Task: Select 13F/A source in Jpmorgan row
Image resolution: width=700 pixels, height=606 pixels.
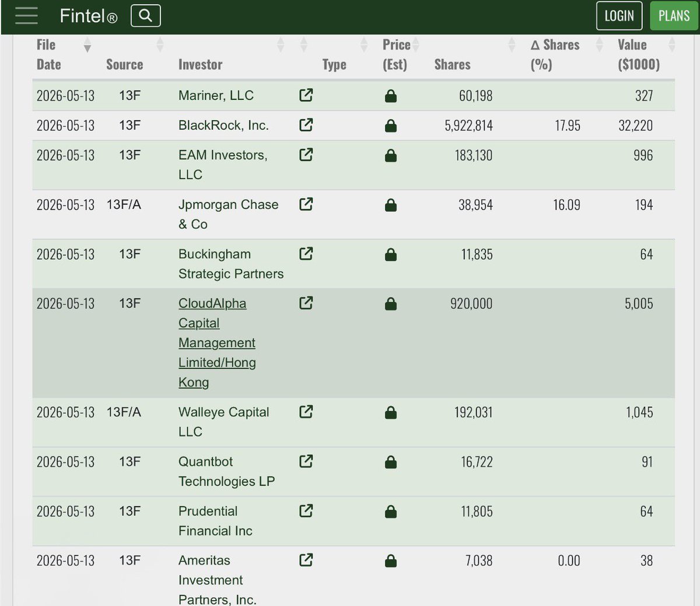Action: 124,205
